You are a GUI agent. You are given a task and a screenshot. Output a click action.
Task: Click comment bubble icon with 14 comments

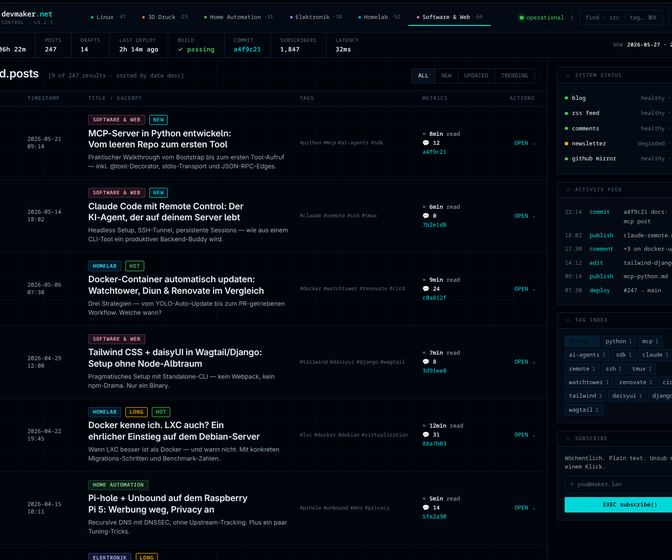click(426, 507)
